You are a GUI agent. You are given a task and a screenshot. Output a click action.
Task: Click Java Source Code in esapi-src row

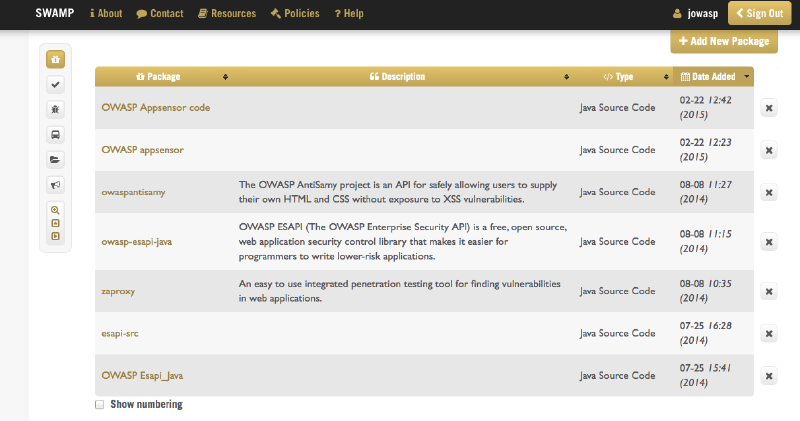point(617,333)
